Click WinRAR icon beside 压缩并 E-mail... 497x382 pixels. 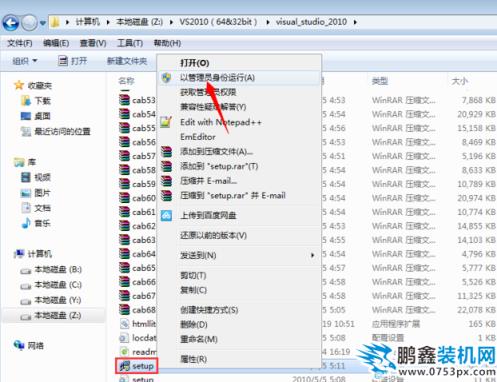[x=166, y=181]
